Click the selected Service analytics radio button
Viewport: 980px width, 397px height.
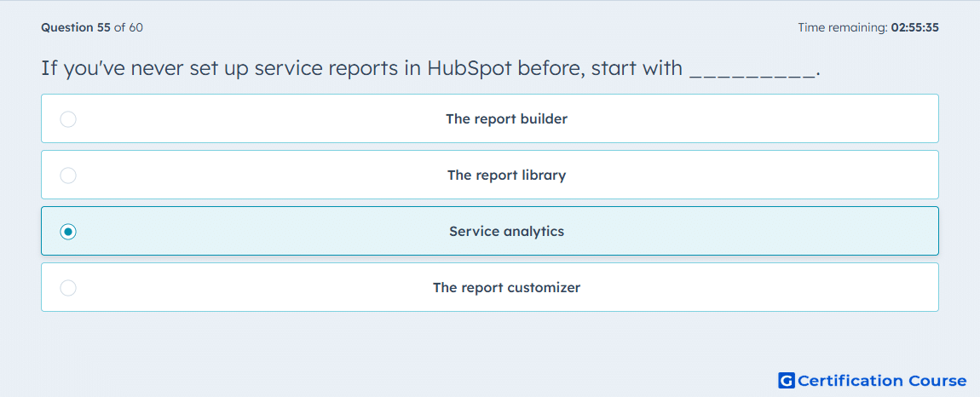(68, 232)
